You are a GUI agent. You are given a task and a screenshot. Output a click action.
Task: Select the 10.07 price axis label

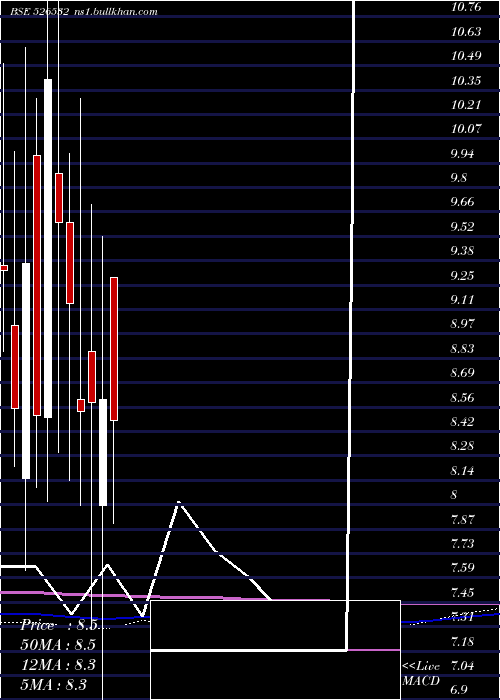(466, 129)
